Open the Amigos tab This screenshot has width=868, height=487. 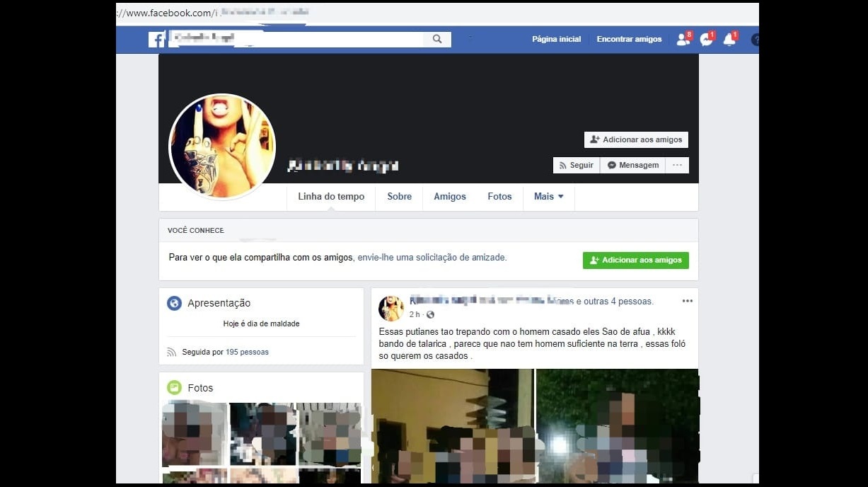tap(450, 197)
